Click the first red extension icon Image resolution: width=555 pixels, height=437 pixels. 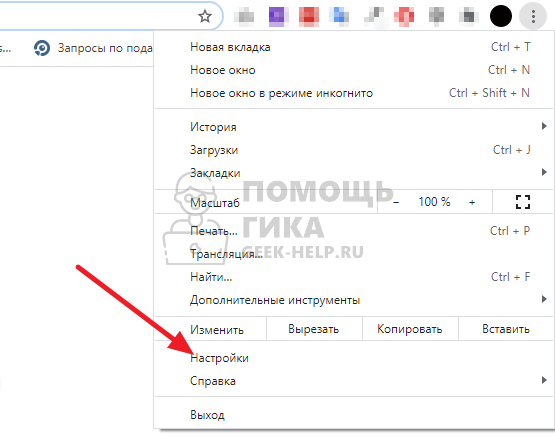pyautogui.click(x=309, y=16)
